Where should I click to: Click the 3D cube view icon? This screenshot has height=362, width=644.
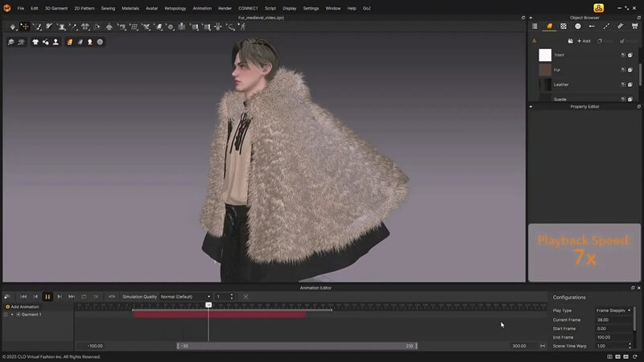[11, 42]
